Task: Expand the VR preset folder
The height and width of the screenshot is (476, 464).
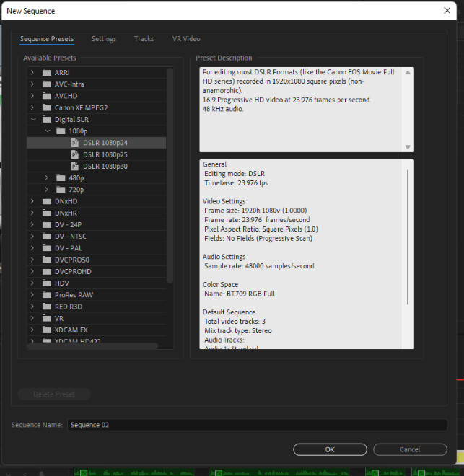Action: tap(32, 319)
